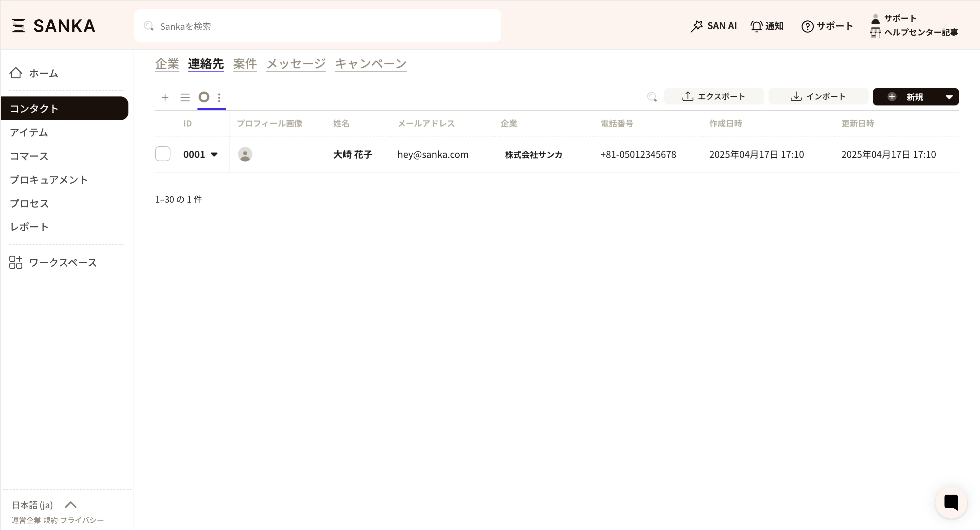980x530 pixels.
Task: Open the 新規 button dropdown arrow
Action: (949, 97)
